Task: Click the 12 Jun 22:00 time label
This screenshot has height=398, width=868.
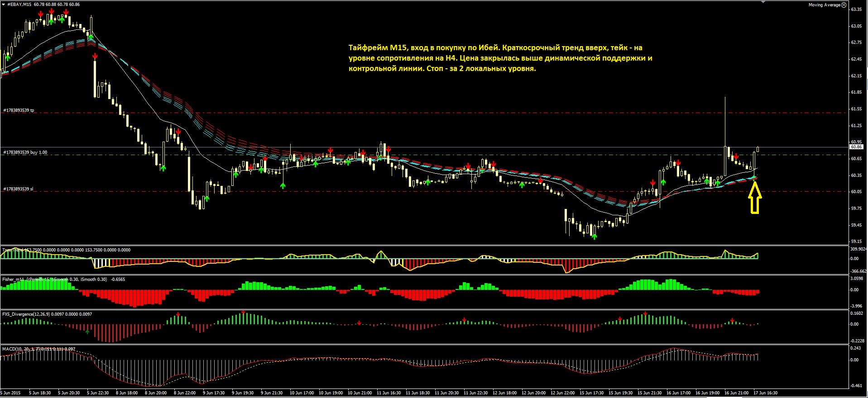Action: click(562, 393)
